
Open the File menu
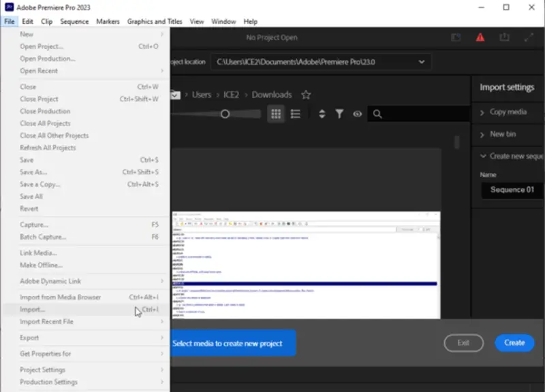[x=10, y=22]
